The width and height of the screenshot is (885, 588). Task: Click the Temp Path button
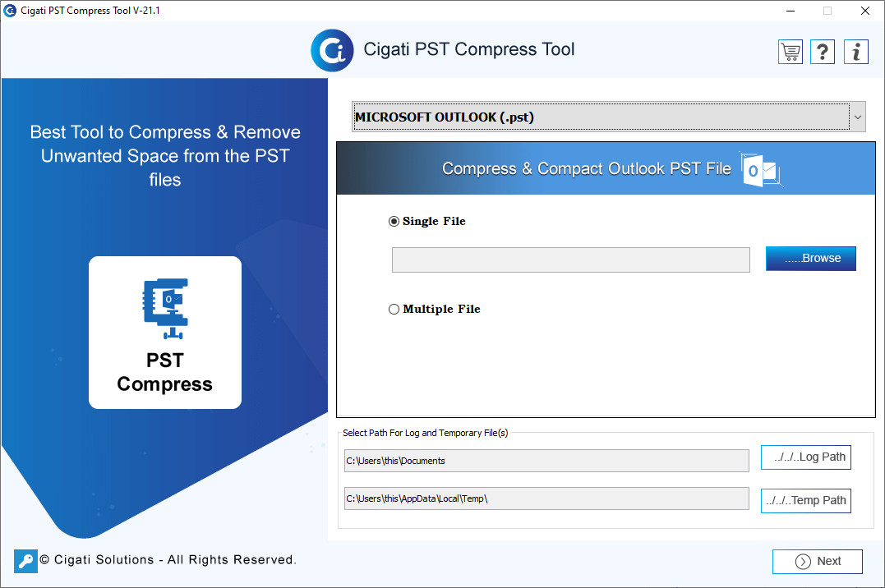pos(806,500)
